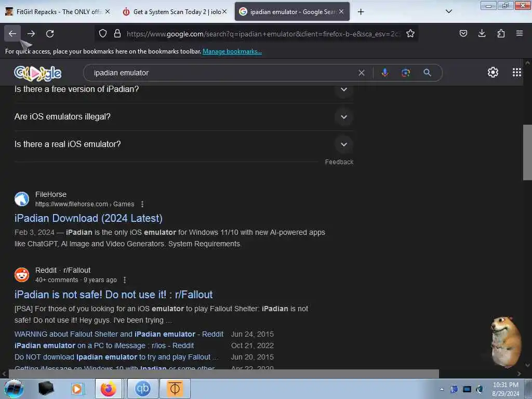
Task: Switch to Get a System Scan tab
Action: coord(175,12)
